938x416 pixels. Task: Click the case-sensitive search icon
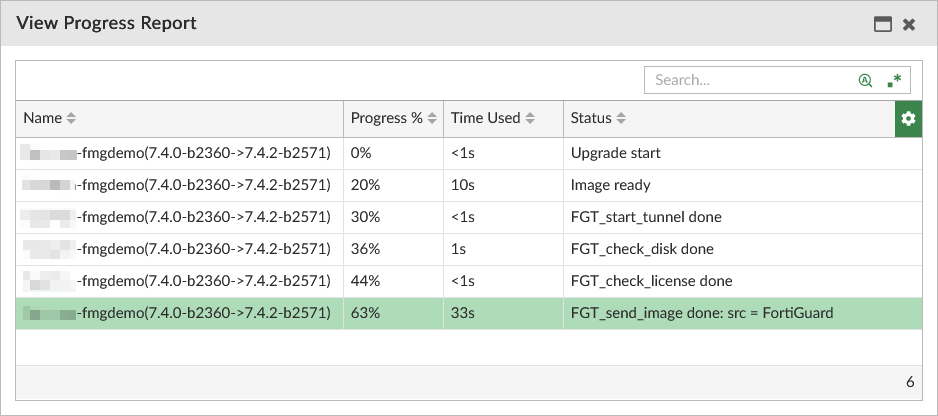click(x=865, y=80)
